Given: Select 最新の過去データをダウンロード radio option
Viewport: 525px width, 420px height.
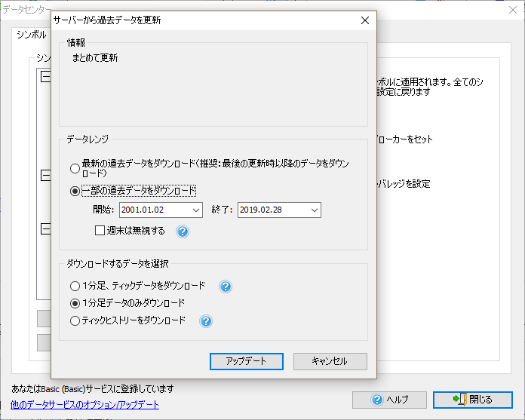Looking at the screenshot, I should (75, 168).
